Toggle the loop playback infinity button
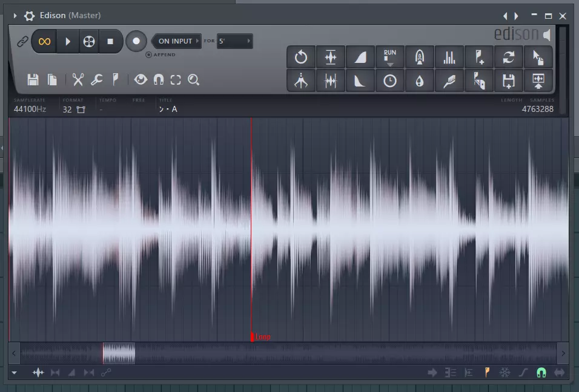Screen dimensions: 579x392 [44, 41]
